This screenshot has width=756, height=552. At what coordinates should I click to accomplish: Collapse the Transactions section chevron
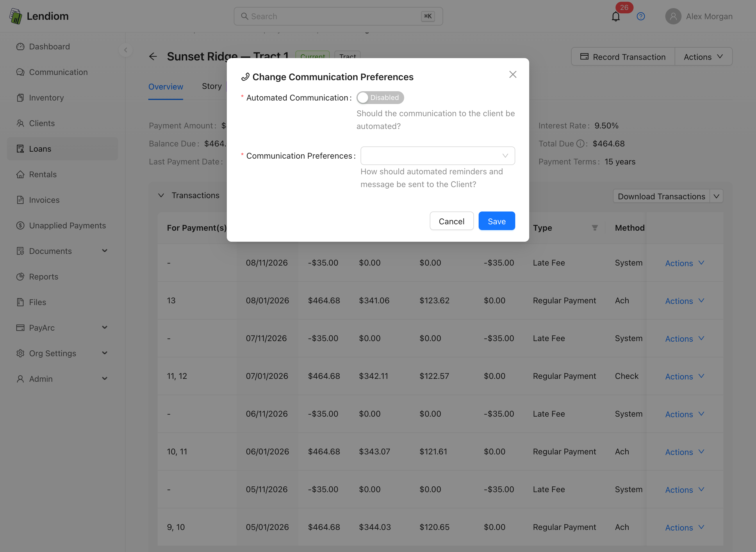tap(161, 196)
